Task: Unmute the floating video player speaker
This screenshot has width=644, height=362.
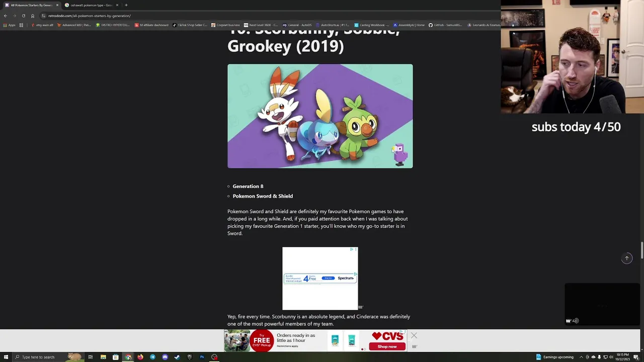Action: (x=576, y=321)
